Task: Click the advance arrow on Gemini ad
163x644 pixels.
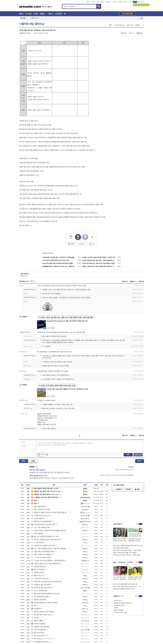Action: coord(54,328)
